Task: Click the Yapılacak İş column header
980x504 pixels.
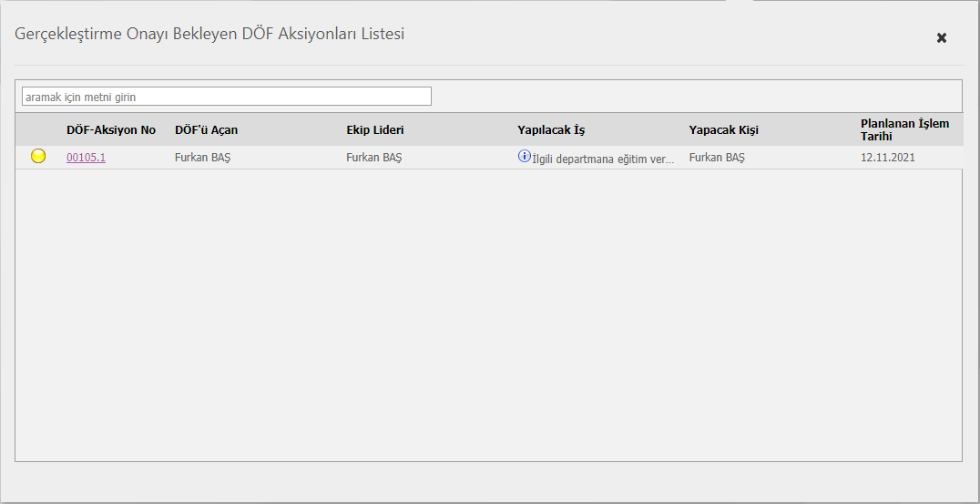Action: click(551, 130)
